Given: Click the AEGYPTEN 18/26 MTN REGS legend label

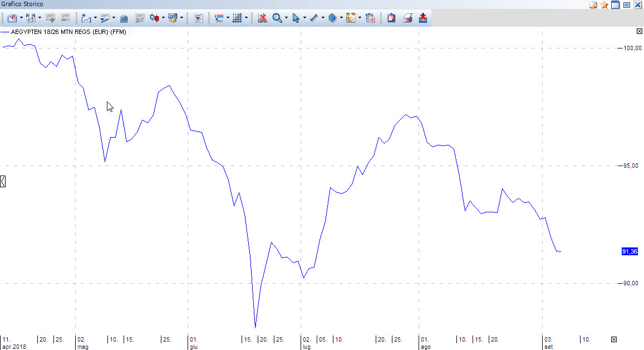Looking at the screenshot, I should click(x=68, y=32).
